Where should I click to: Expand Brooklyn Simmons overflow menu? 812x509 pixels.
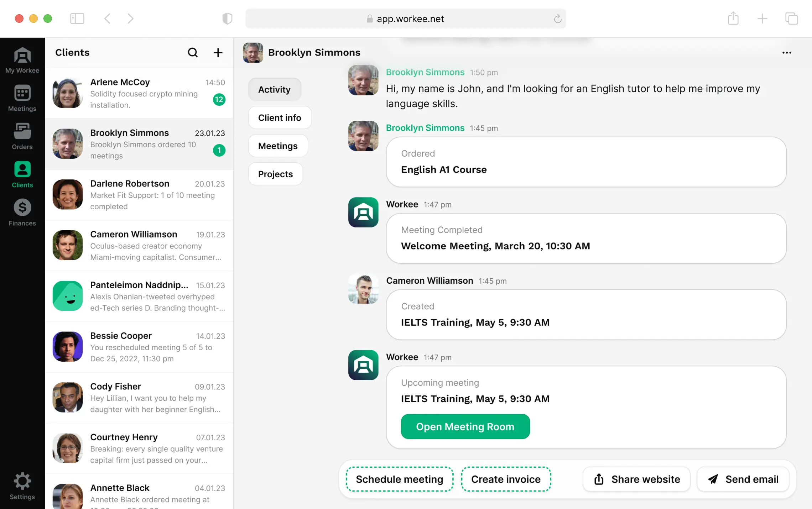[787, 52]
